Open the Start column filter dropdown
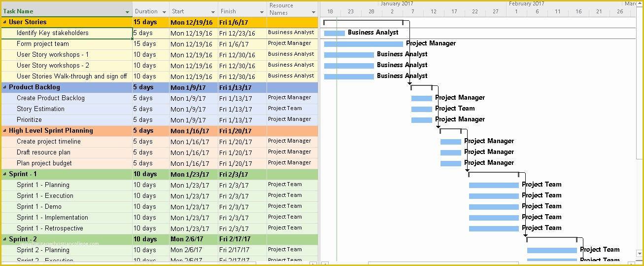Screen dimensions: 644x266 [x=213, y=12]
